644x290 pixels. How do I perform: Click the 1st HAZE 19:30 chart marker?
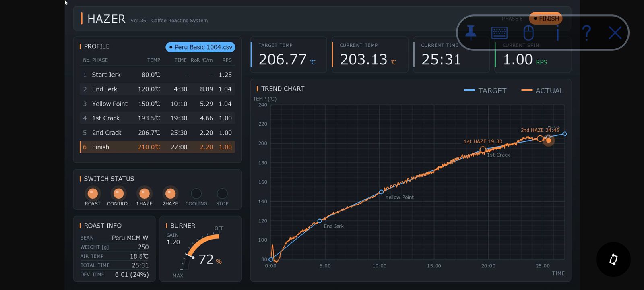pos(483,150)
